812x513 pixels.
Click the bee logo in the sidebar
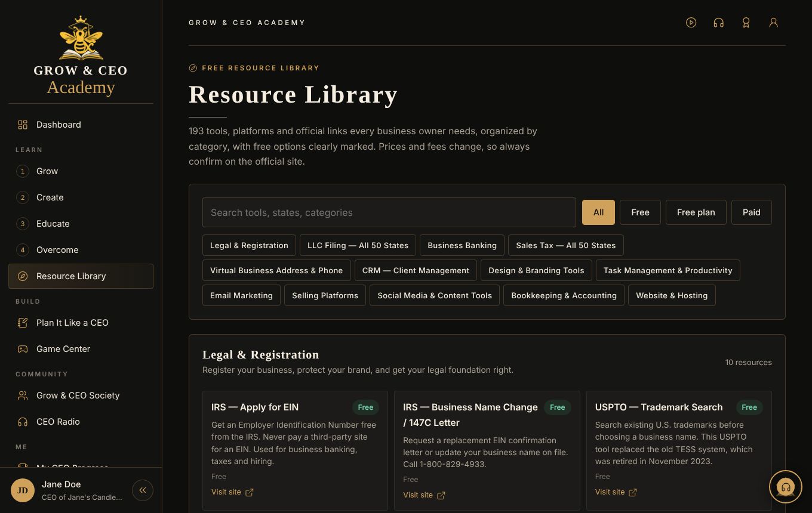pos(81,38)
